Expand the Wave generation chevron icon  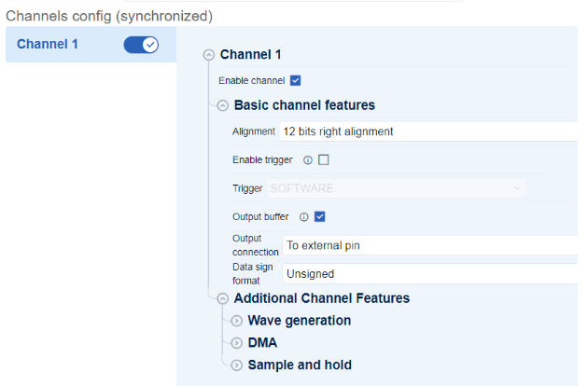tap(236, 322)
